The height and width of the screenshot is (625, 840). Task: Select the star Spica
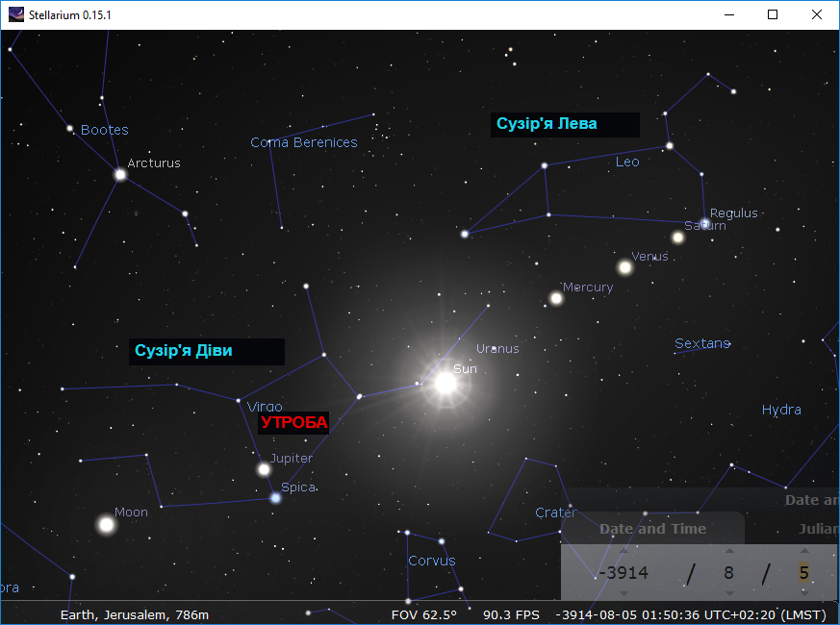pyautogui.click(x=275, y=498)
